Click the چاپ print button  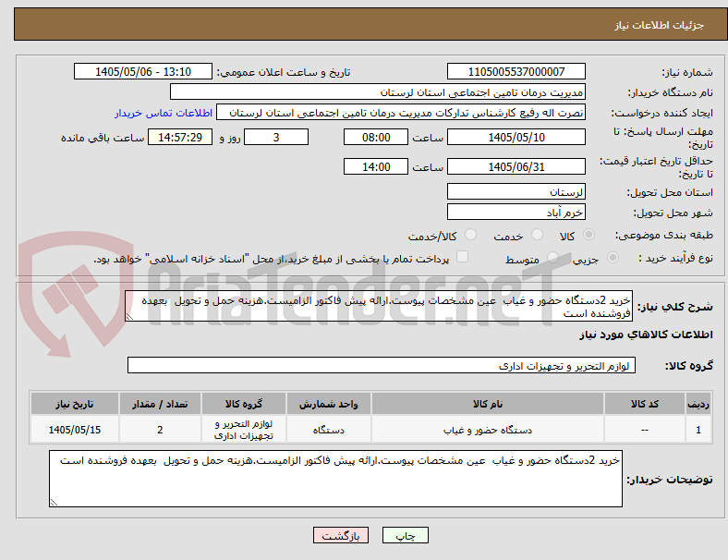[x=406, y=535]
